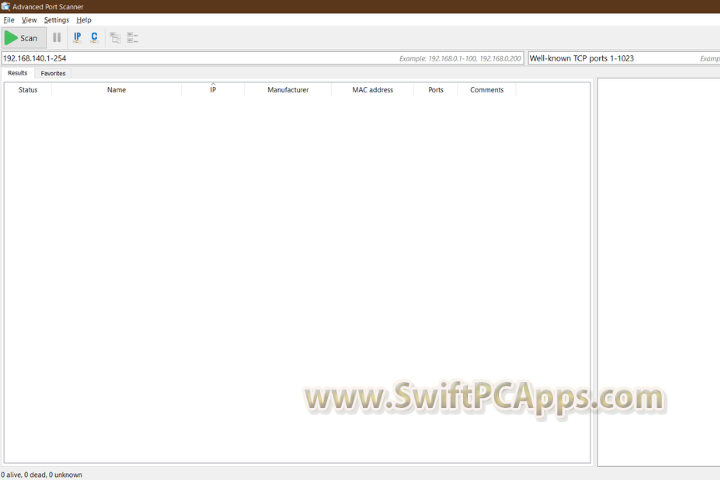The height and width of the screenshot is (480, 720).
Task: Switch to the Results tab
Action: pos(17,73)
